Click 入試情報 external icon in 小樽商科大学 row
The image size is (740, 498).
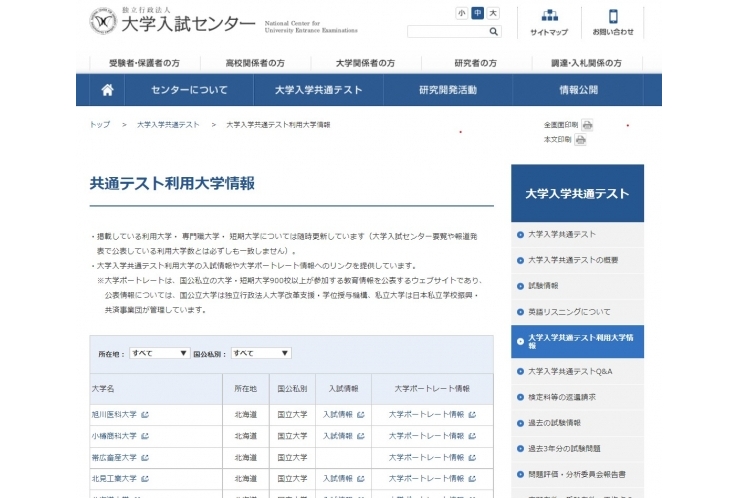tap(361, 436)
